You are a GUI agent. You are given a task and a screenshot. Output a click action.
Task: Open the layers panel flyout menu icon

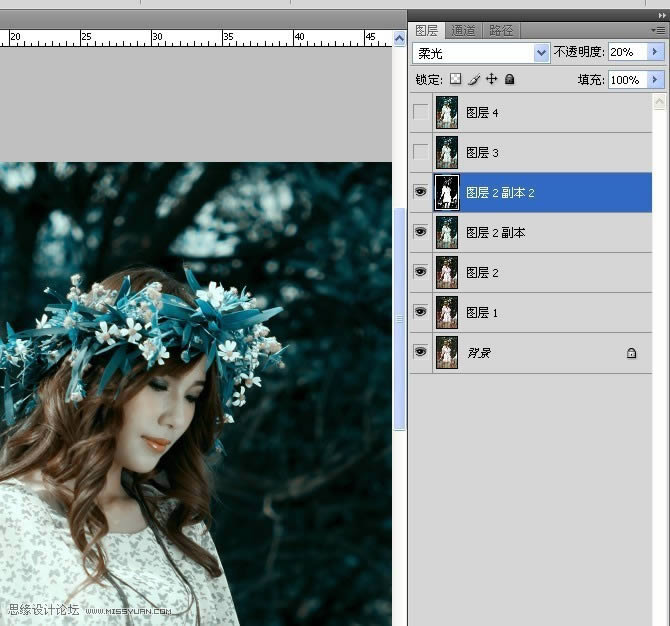pos(659,31)
